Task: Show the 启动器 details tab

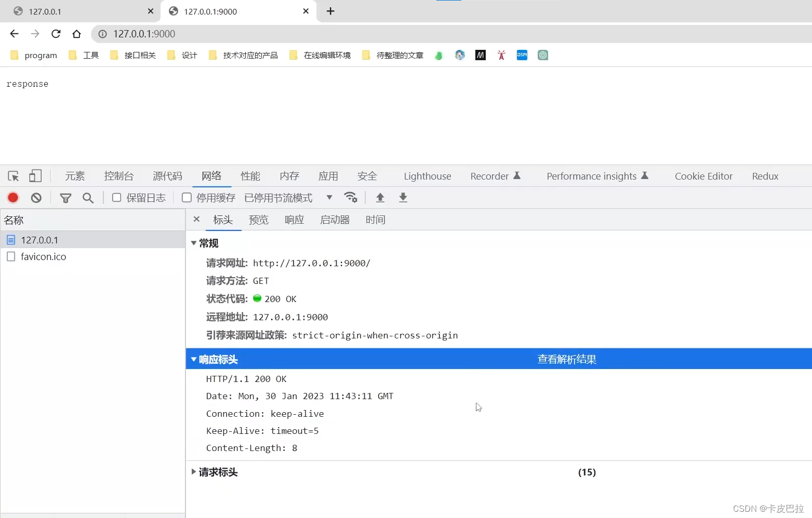Action: click(335, 220)
